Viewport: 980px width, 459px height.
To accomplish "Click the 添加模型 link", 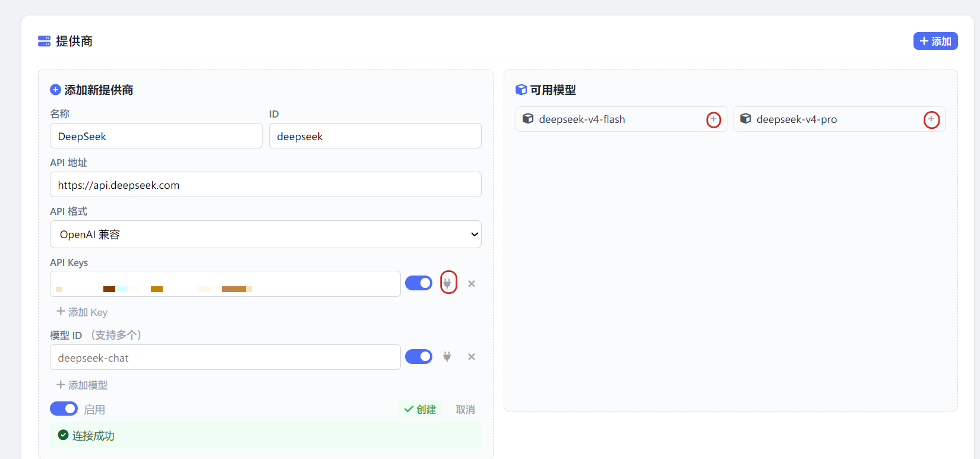I will coord(82,385).
